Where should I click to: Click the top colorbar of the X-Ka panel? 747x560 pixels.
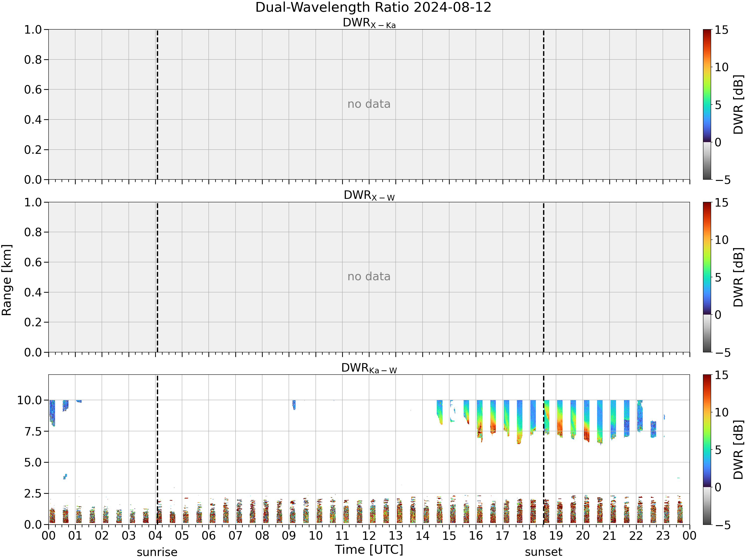707,104
